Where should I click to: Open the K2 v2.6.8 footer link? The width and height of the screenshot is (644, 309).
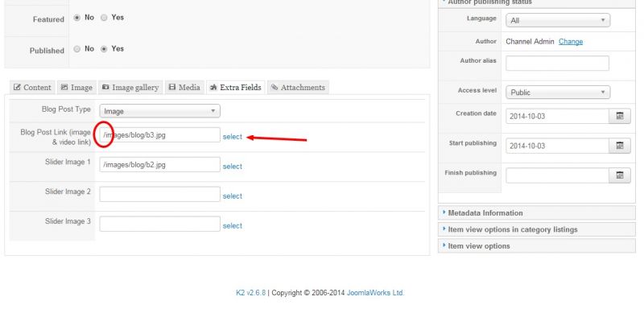click(250, 293)
